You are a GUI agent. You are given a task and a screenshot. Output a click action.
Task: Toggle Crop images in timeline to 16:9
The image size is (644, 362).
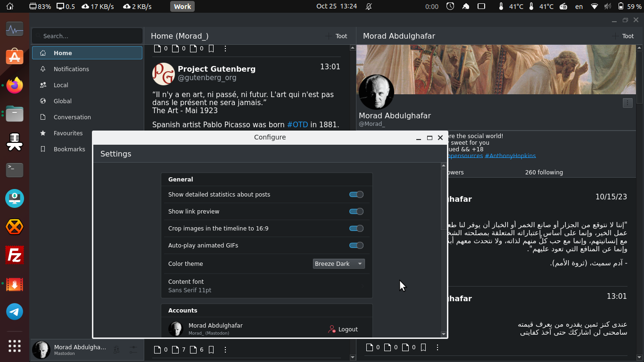(x=356, y=228)
